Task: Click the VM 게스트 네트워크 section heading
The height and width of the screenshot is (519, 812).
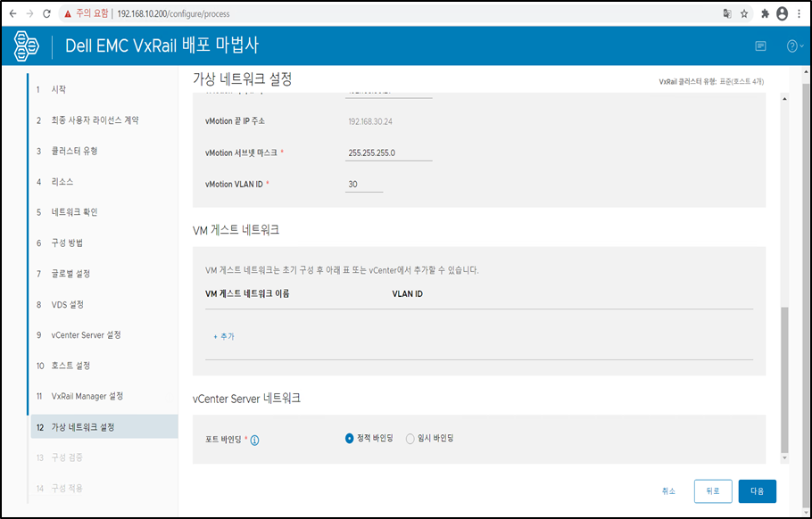Action: [x=236, y=230]
